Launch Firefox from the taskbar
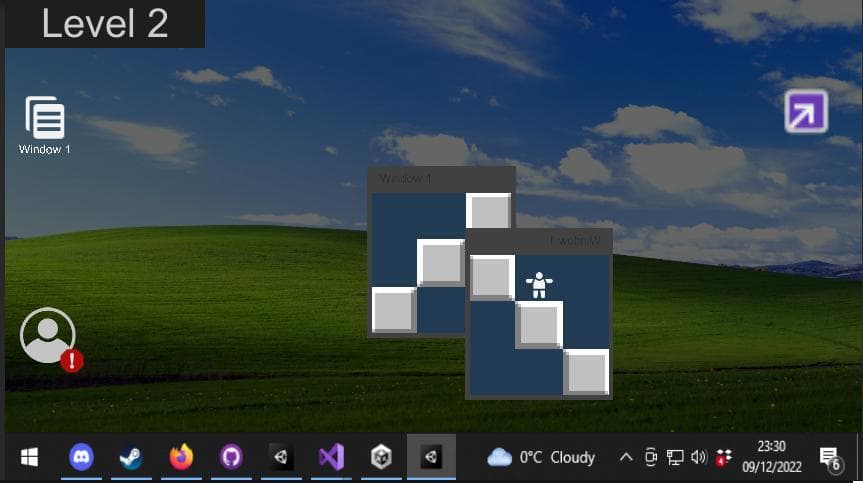This screenshot has width=863, height=483. pyautogui.click(x=181, y=457)
